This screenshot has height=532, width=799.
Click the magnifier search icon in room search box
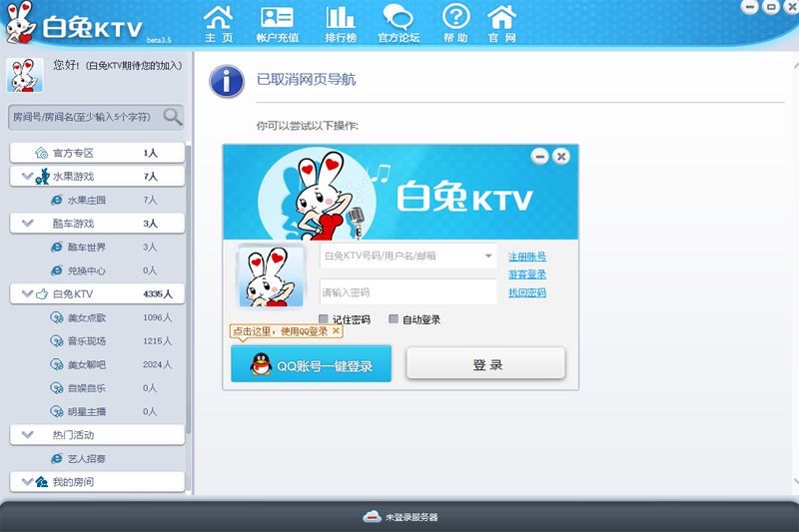(x=172, y=117)
